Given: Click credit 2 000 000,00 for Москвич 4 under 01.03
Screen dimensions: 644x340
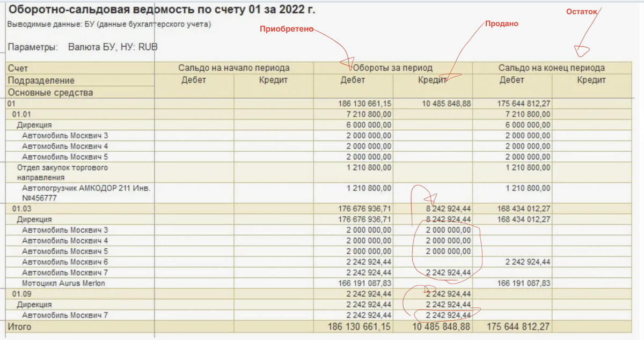Looking at the screenshot, I should coord(449,241).
